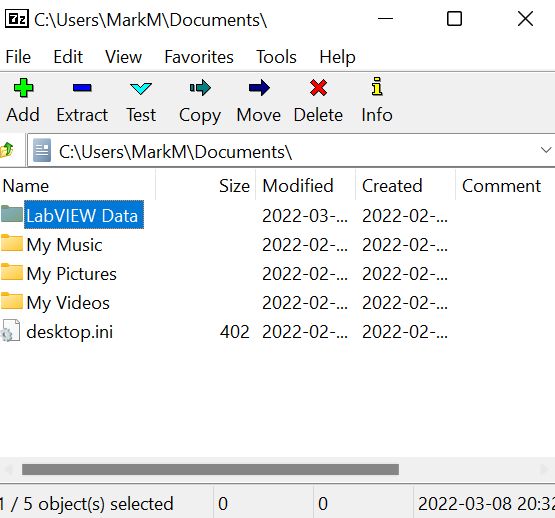Viewport: 555px width, 518px height.
Task: Click My Pictures created date cell
Action: point(405,273)
